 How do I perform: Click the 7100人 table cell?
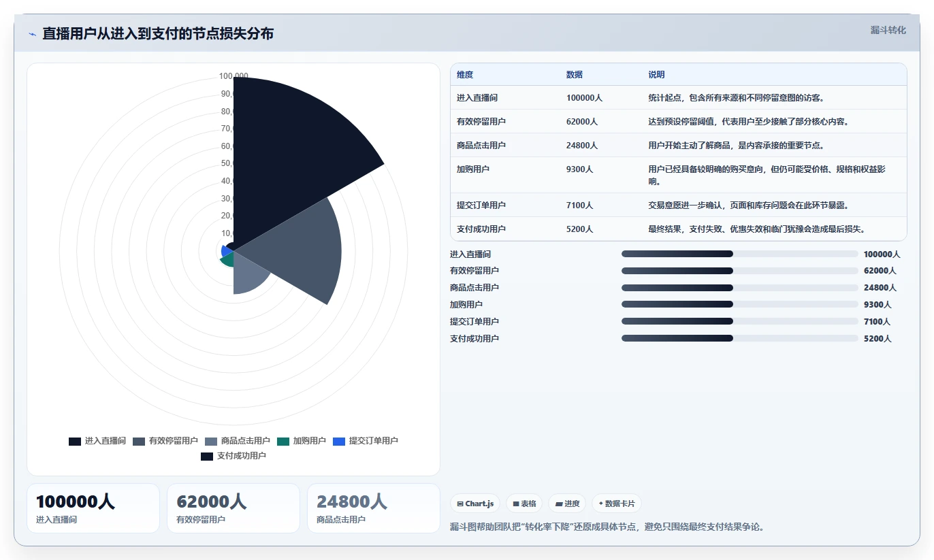580,205
